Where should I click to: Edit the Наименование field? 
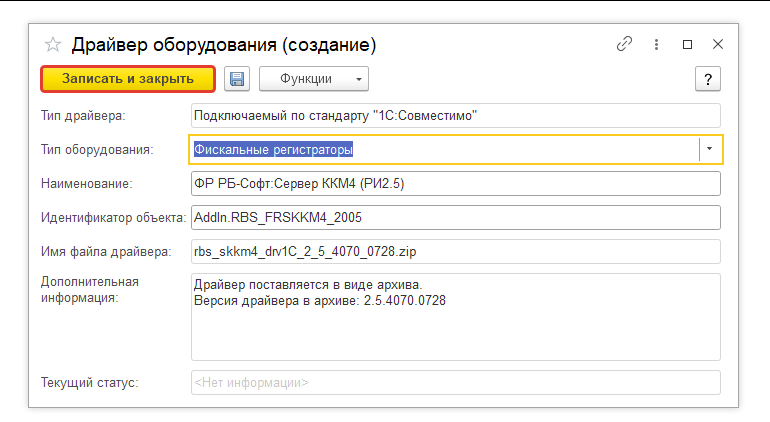(x=456, y=183)
